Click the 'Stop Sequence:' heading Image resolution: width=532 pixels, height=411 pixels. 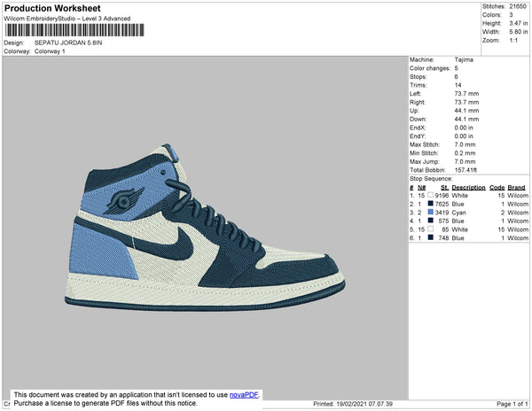click(x=431, y=179)
